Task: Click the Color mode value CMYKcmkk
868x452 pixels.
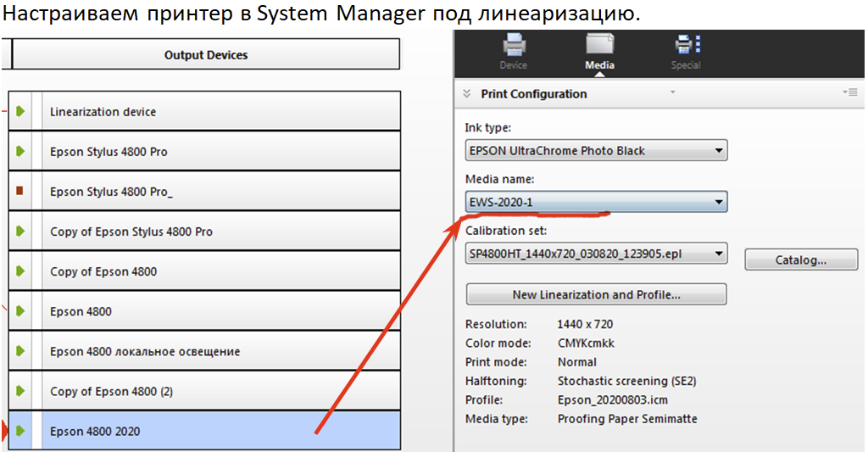Action: pyautogui.click(x=586, y=343)
